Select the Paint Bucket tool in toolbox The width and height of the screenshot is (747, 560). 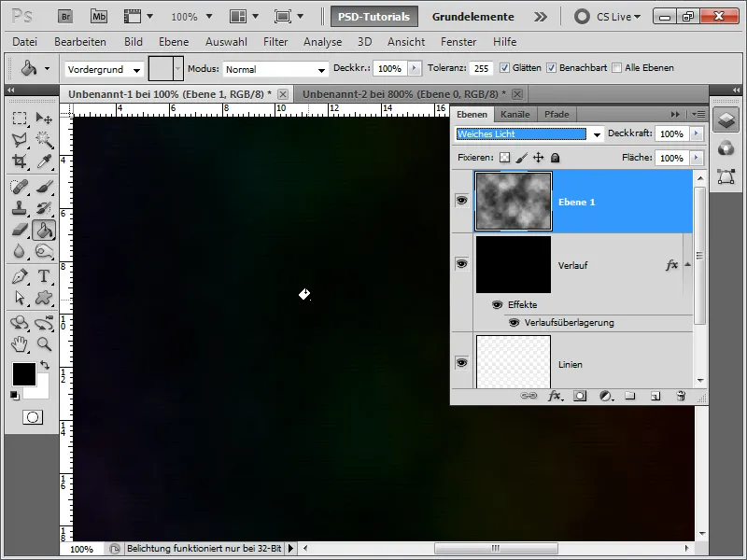[x=44, y=230]
